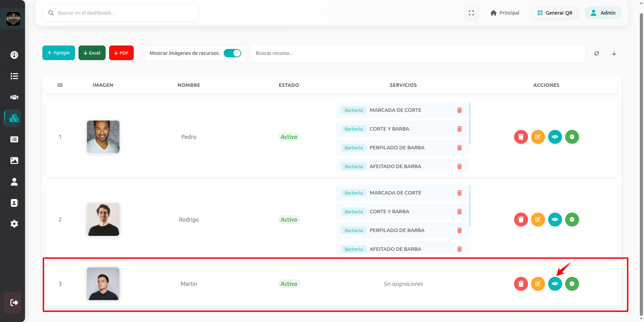Click the handshake services icon for Martin
644x322 pixels.
click(555, 284)
